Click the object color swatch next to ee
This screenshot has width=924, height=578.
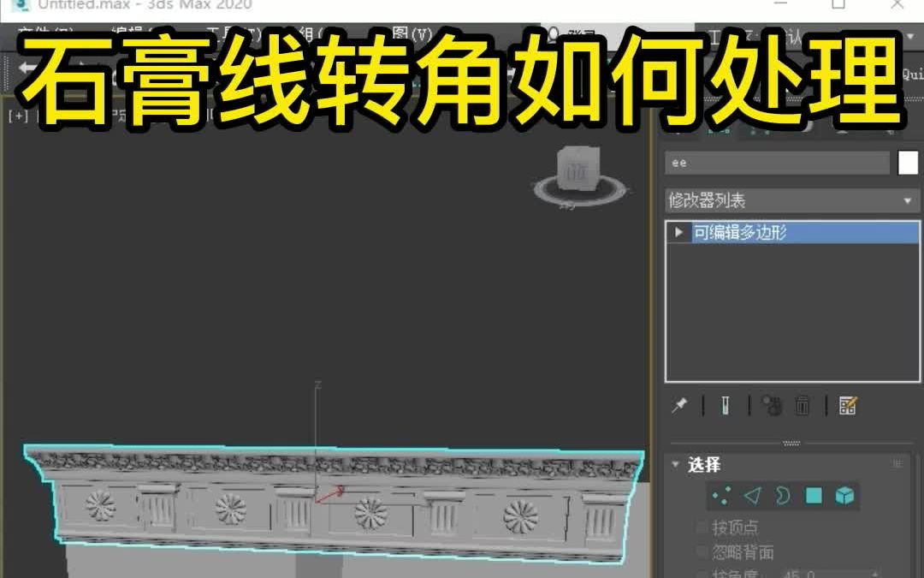pyautogui.click(x=909, y=162)
